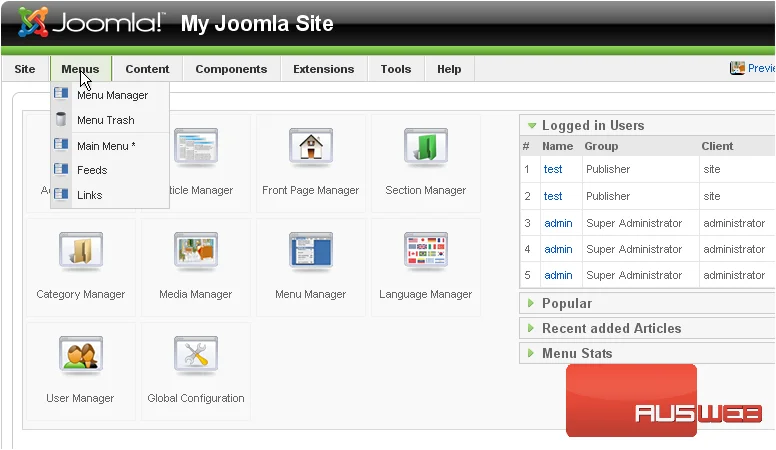Open Category Manager folder icon

click(81, 251)
